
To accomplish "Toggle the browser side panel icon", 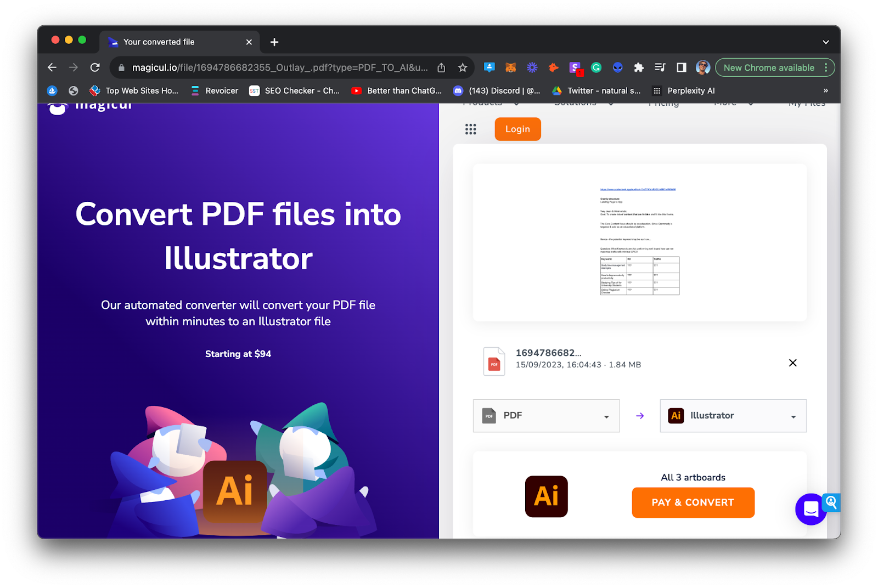I will pos(682,67).
